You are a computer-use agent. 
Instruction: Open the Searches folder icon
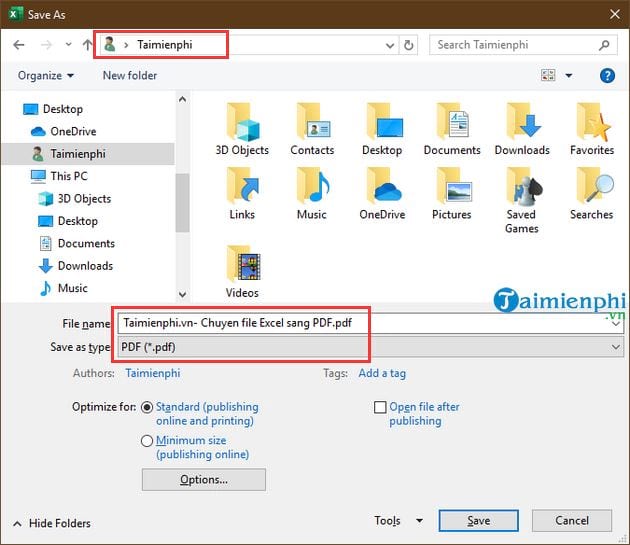point(592,193)
